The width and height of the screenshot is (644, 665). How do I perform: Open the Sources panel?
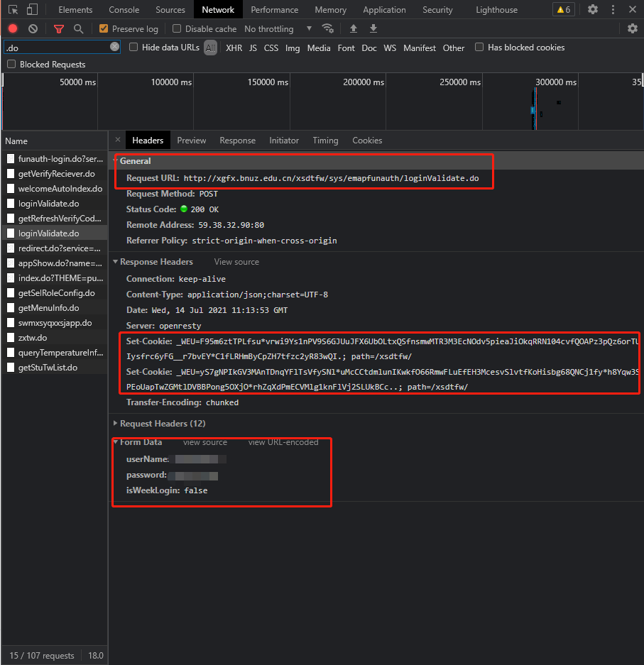(x=170, y=10)
